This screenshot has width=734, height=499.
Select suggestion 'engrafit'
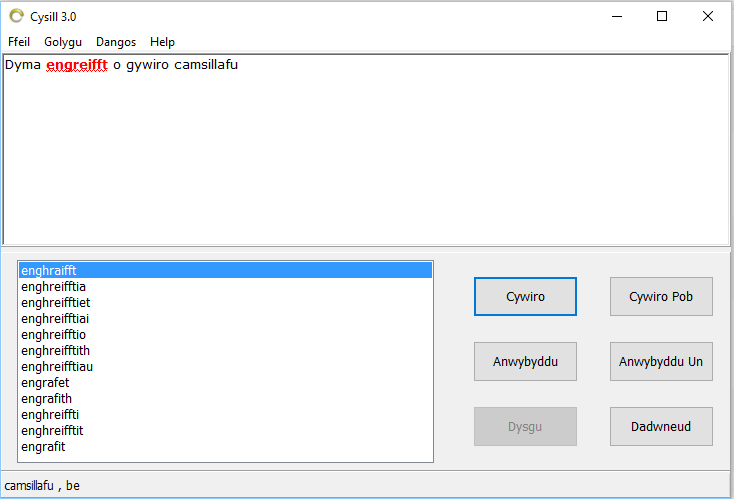coord(225,447)
